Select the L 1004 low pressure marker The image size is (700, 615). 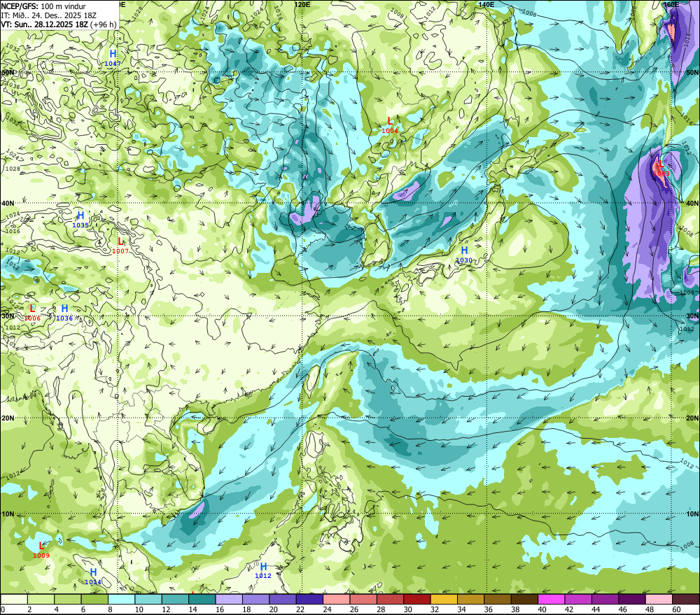pos(390,125)
